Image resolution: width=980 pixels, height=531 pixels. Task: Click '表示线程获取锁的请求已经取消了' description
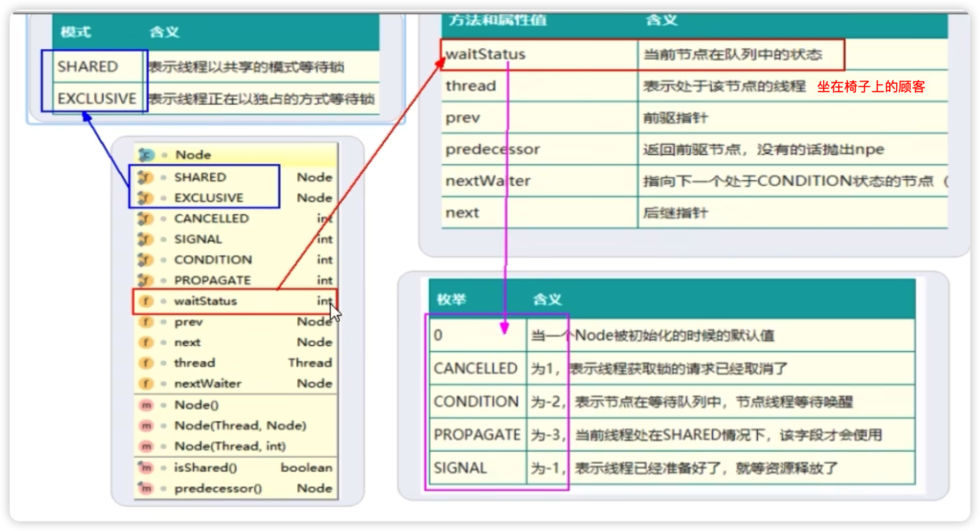click(678, 368)
